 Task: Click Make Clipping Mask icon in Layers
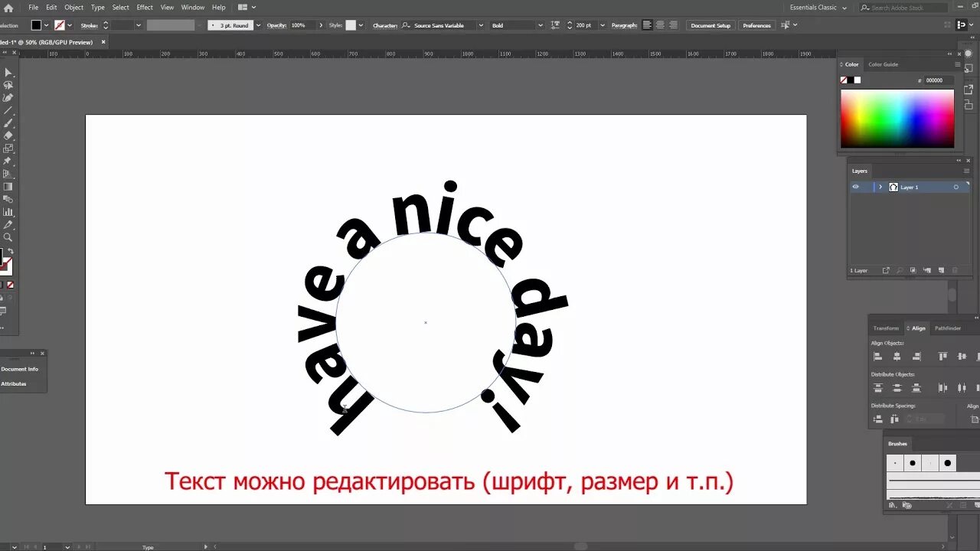913,270
